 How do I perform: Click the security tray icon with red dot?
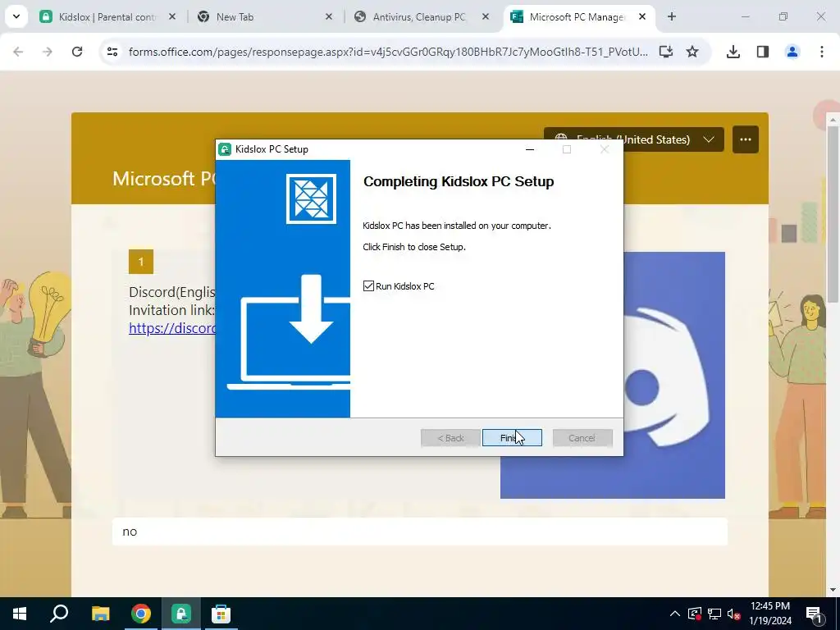coord(695,614)
